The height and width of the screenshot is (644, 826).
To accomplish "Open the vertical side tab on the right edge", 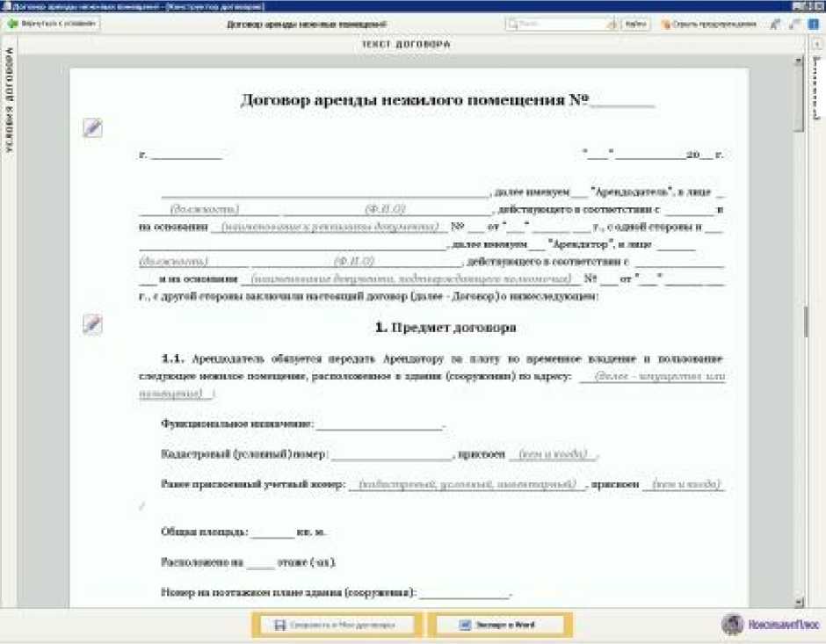I will (816, 87).
